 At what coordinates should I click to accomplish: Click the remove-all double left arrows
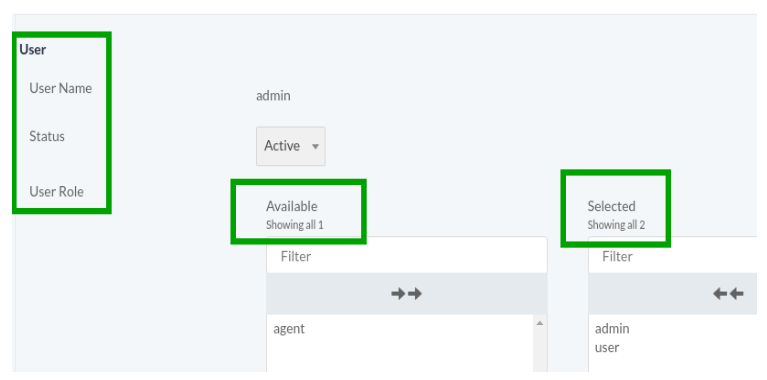click(728, 294)
